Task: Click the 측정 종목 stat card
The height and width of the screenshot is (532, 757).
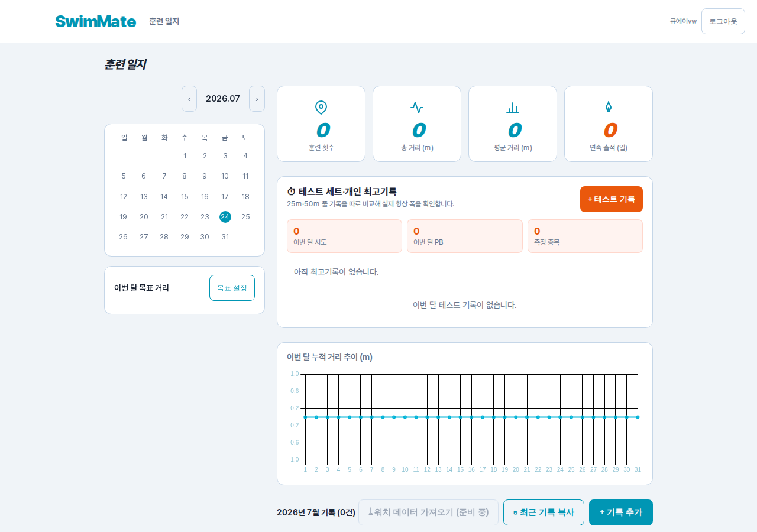Action: pyautogui.click(x=585, y=236)
